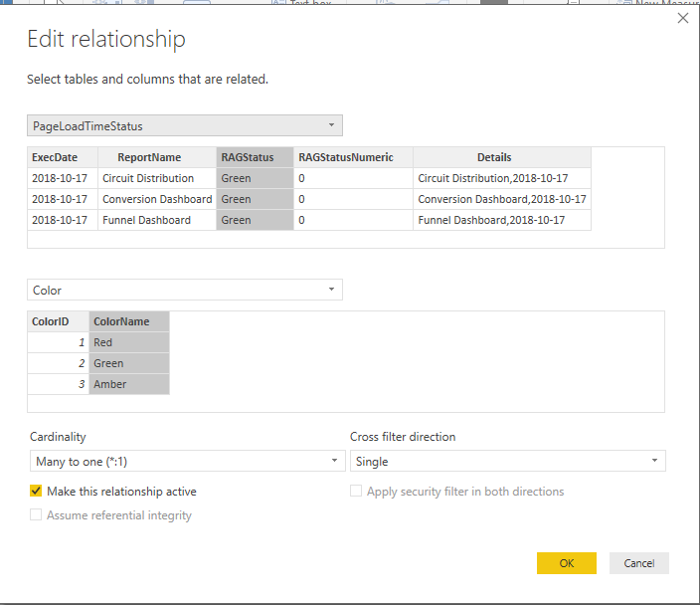Select the ColorName column header
The height and width of the screenshot is (605, 700).
click(x=129, y=321)
